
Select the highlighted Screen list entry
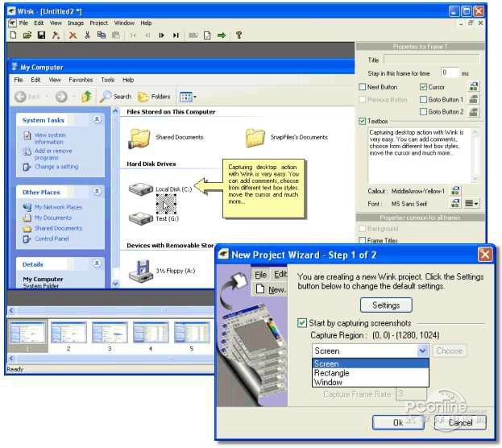coord(371,363)
